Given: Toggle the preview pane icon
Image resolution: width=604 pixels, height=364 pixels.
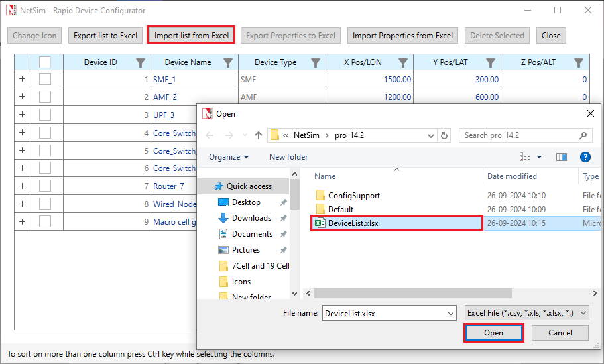Looking at the screenshot, I should (x=562, y=157).
